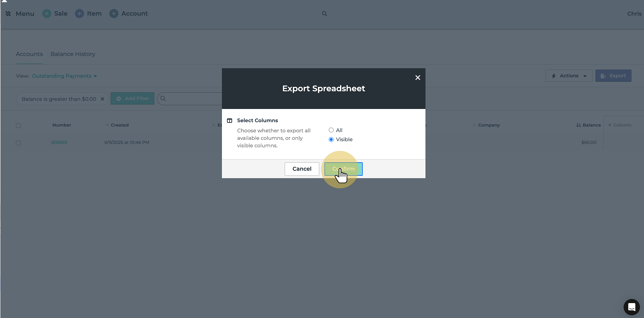Switch to the Balance History tab
644x318 pixels.
coord(73,54)
